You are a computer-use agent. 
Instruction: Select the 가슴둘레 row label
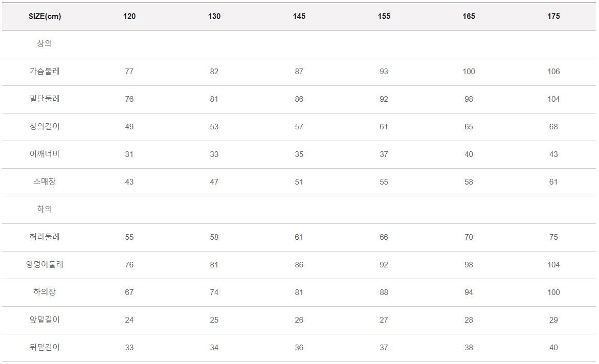click(x=45, y=72)
